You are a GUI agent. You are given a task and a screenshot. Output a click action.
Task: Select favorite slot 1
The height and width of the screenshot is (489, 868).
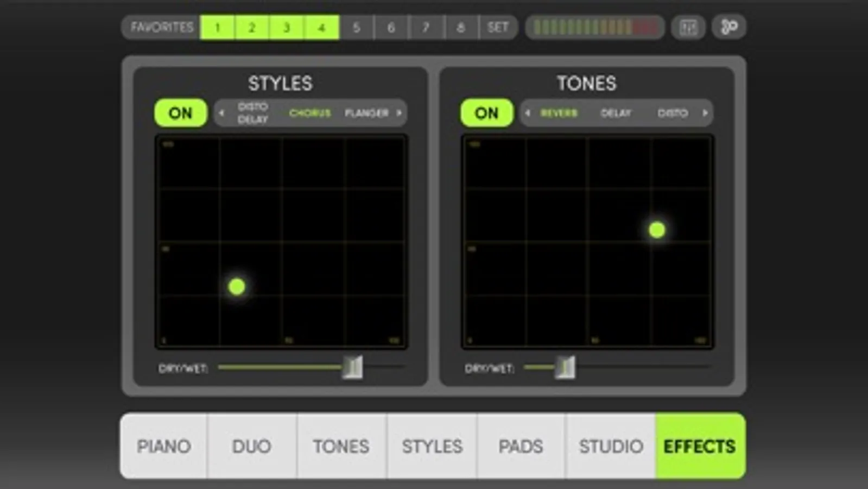(x=217, y=27)
